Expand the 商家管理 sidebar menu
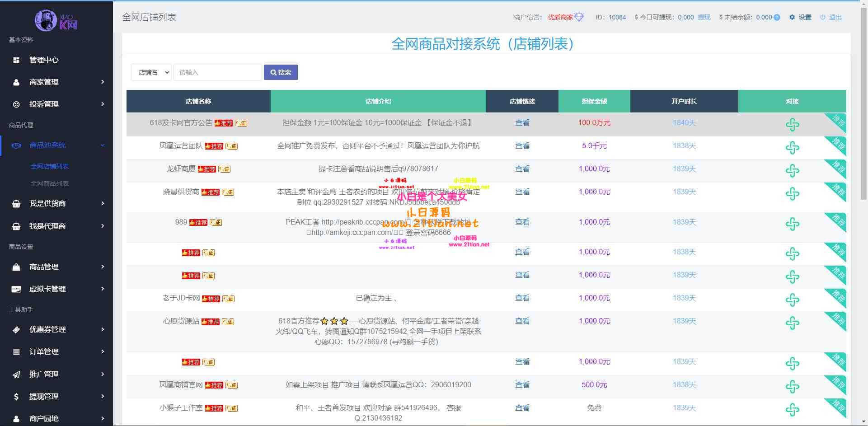 pos(56,82)
